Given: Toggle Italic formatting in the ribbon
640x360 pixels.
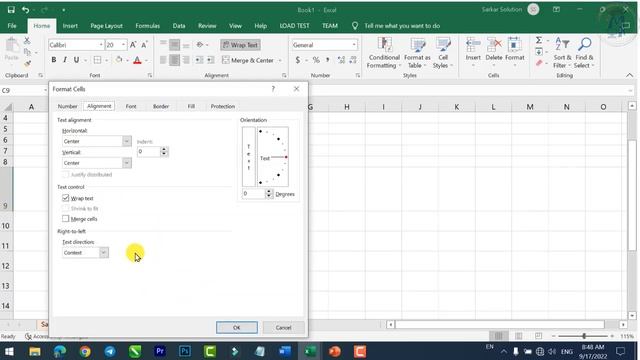Looking at the screenshot, I should click(64, 60).
